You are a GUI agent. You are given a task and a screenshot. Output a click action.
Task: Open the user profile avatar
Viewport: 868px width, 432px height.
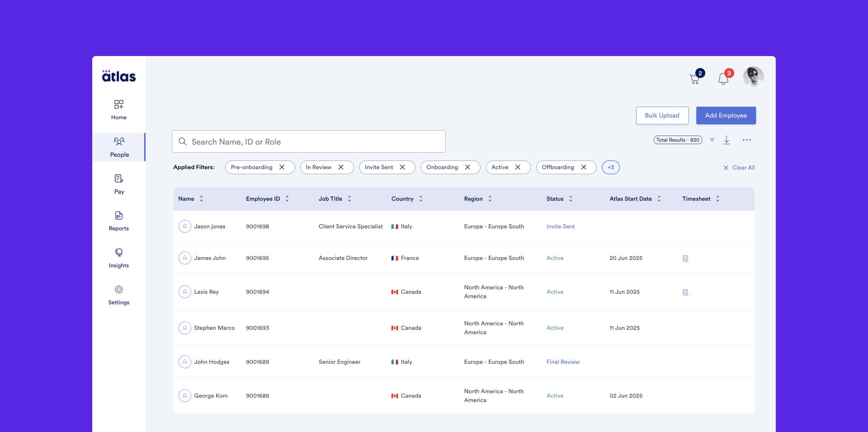[x=753, y=76]
